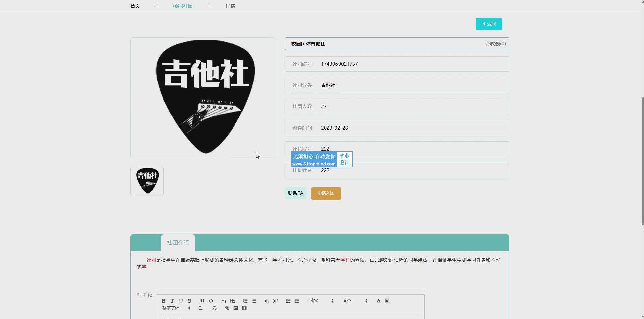This screenshot has width=644, height=319.
Task: Insert a link using the link icon
Action: coord(227,308)
